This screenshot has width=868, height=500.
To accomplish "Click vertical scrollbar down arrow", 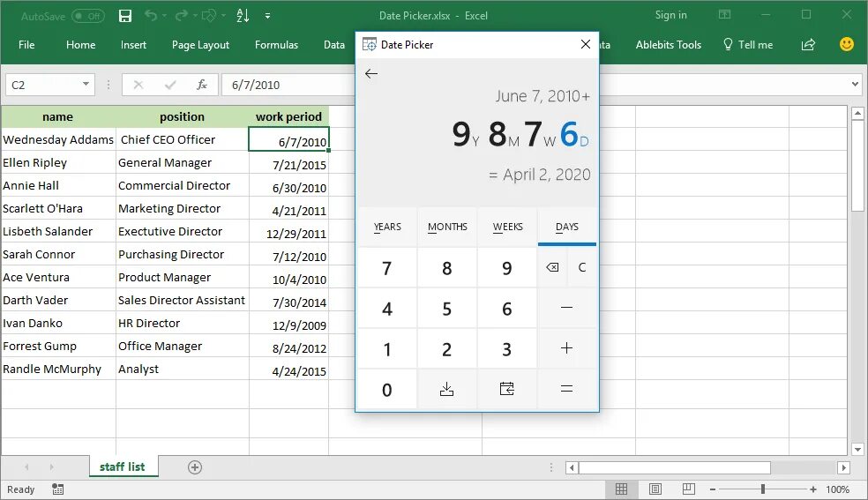I will pyautogui.click(x=857, y=449).
